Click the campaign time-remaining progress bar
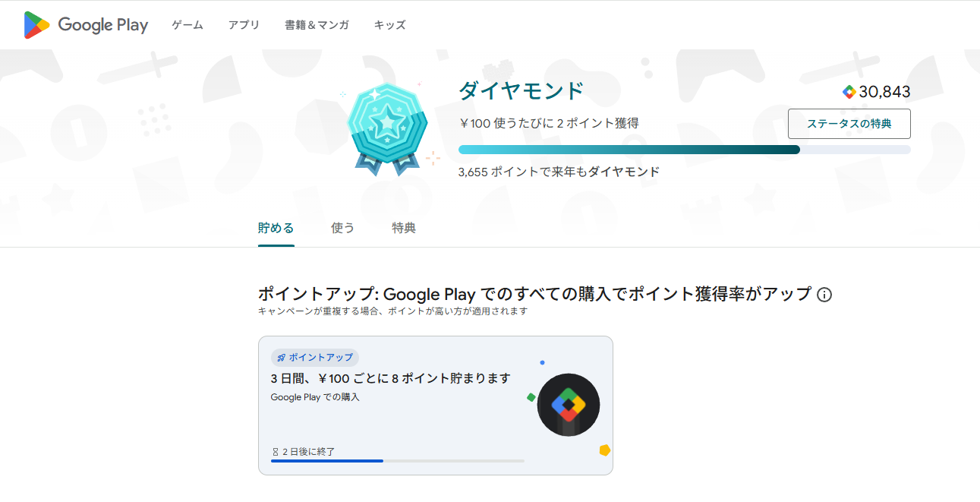This screenshot has height=502, width=980. [x=397, y=461]
